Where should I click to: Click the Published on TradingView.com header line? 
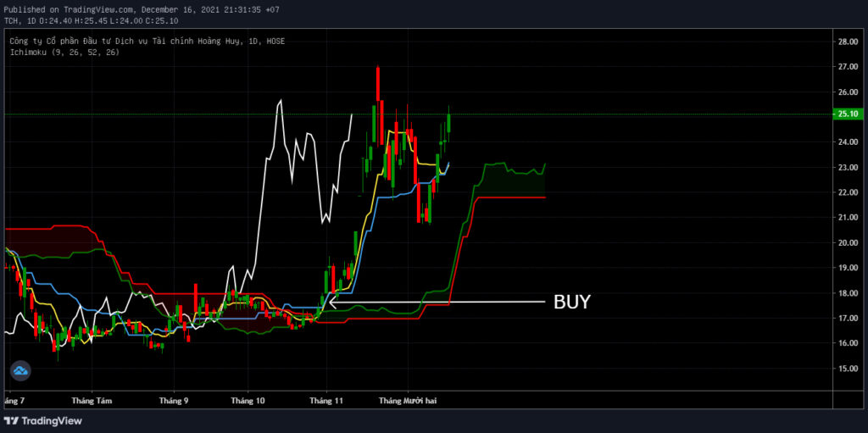(142, 9)
